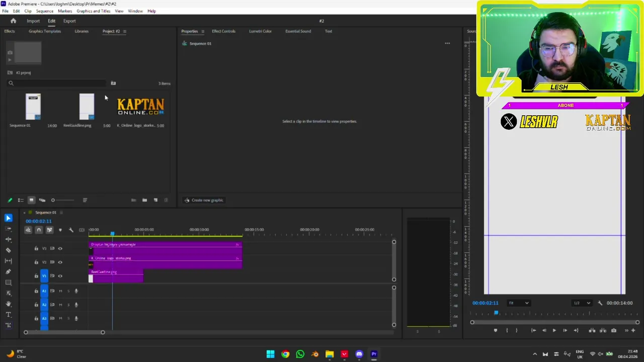Click the Extract button in Program Monitor
Viewport: 644px width, 362px height.
coord(603,330)
